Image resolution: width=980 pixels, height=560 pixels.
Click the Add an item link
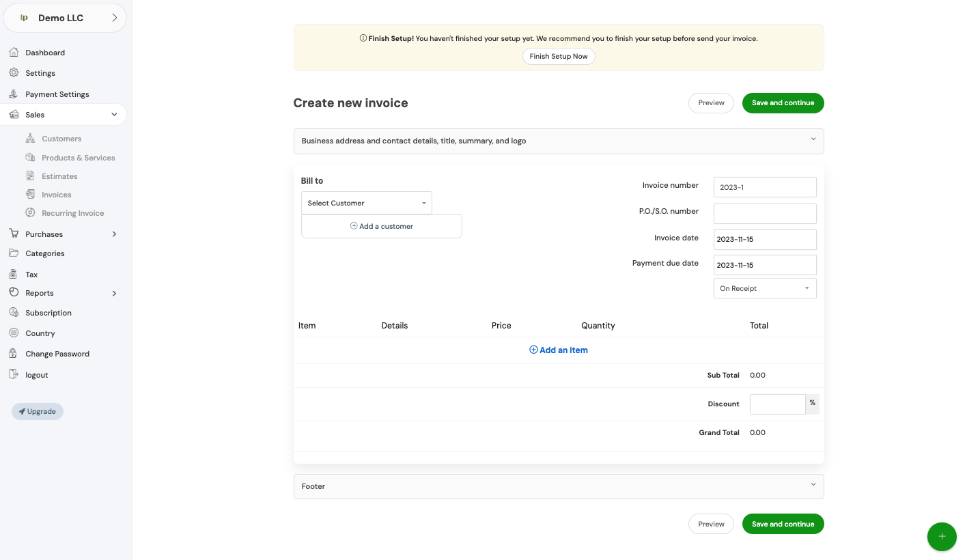click(x=558, y=350)
